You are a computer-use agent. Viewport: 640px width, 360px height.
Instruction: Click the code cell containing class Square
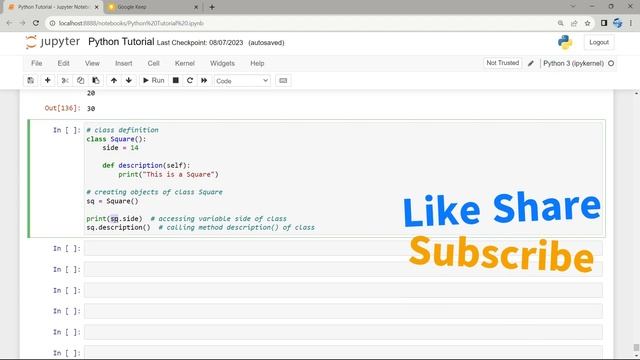(343, 178)
